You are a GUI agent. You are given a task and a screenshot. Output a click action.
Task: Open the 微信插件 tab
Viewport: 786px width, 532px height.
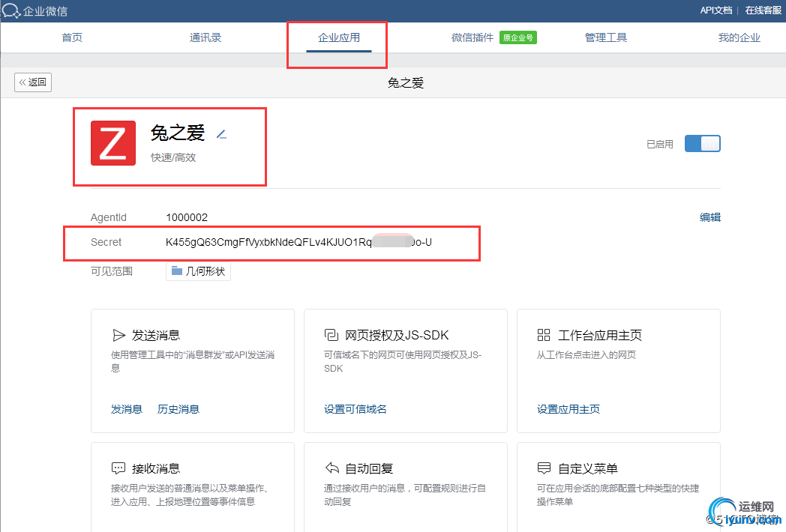point(472,37)
